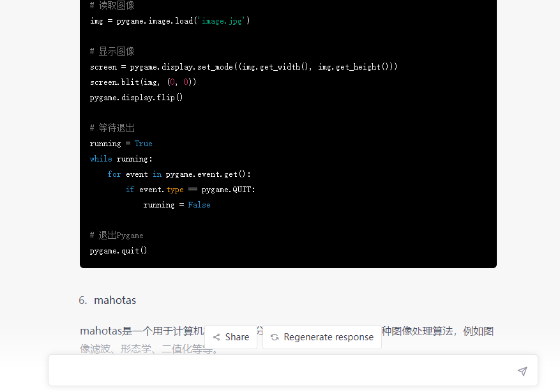
Task: Click the pygame.quit() line
Action: (x=118, y=251)
